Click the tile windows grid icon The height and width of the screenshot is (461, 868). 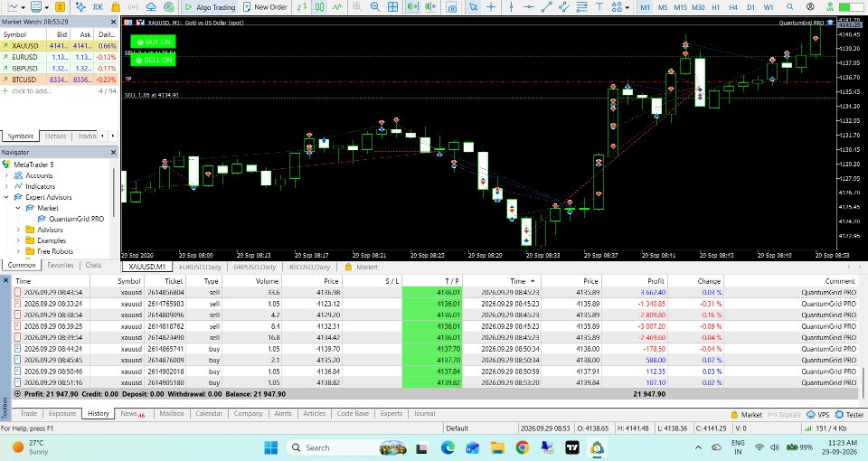392,7
